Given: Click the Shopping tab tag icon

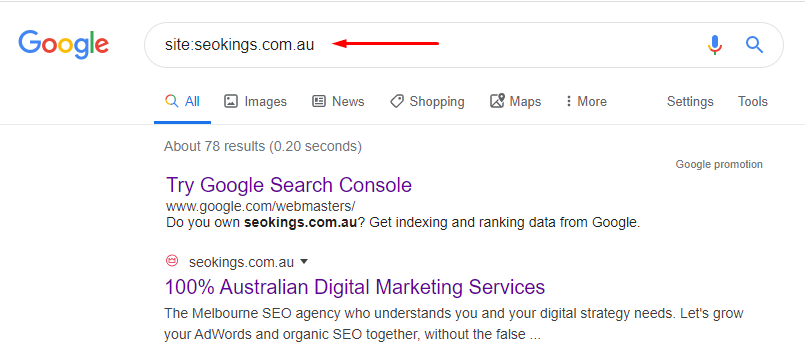Looking at the screenshot, I should point(397,101).
